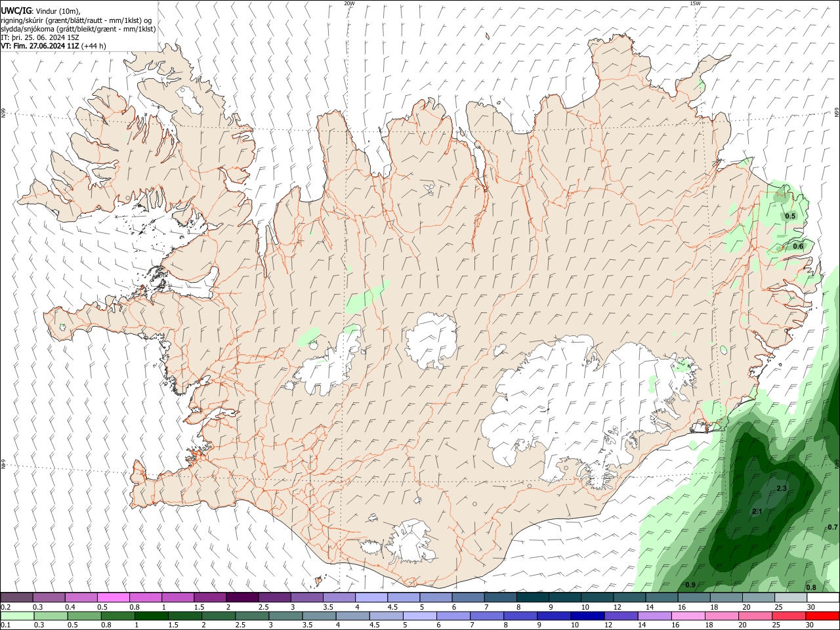Select the 0.6 value near the east coast
The width and height of the screenshot is (840, 630).
pyautogui.click(x=798, y=246)
